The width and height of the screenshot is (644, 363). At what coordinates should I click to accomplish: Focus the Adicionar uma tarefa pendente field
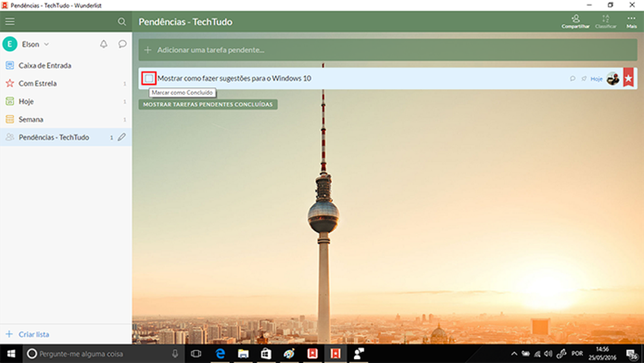coord(387,50)
